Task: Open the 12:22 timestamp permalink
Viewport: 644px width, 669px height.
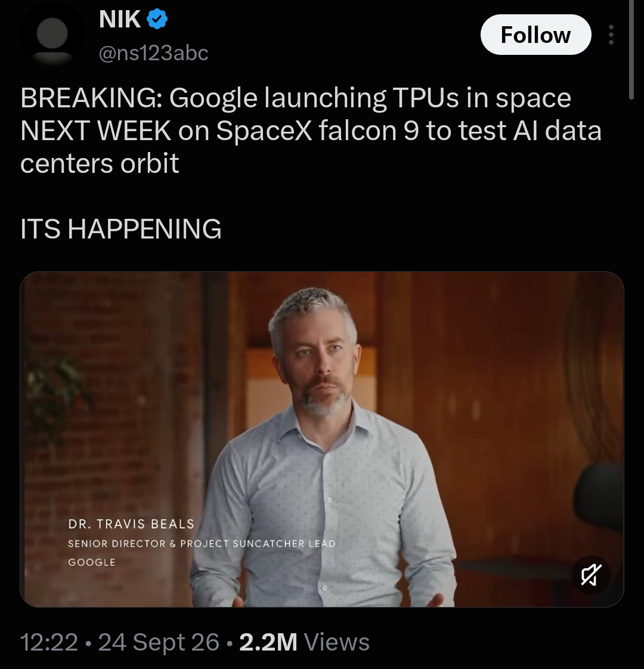Action: click(x=49, y=642)
